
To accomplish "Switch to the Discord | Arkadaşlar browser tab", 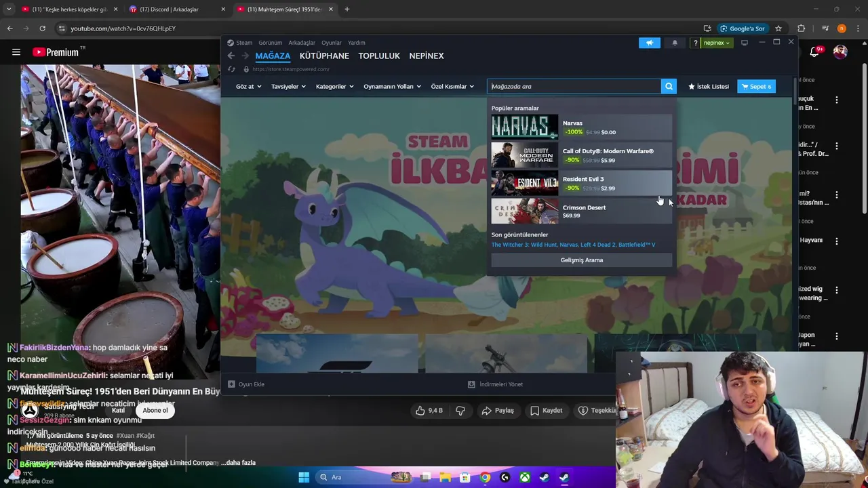I will pyautogui.click(x=178, y=9).
